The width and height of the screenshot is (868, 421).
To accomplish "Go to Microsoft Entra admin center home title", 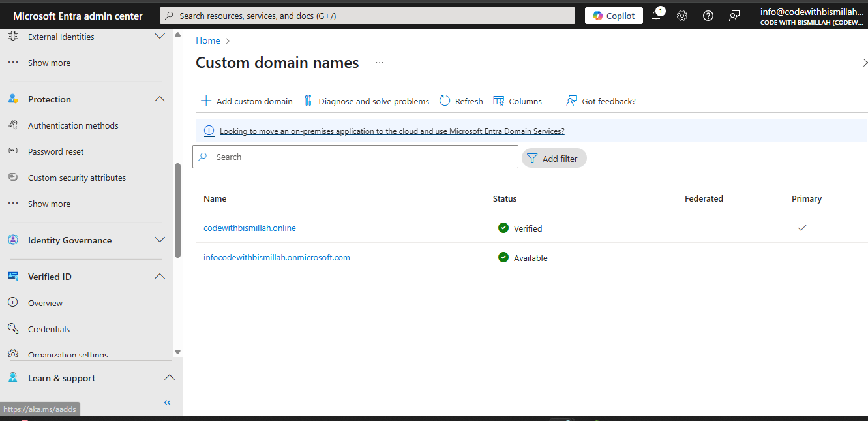I will [78, 16].
